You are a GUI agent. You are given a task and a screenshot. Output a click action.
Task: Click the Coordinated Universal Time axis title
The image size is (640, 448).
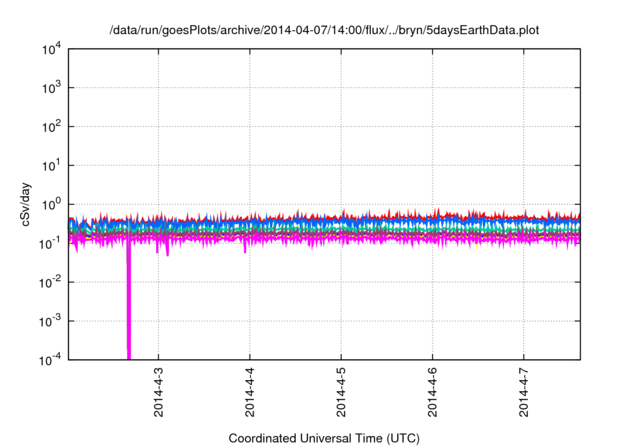coord(324,439)
